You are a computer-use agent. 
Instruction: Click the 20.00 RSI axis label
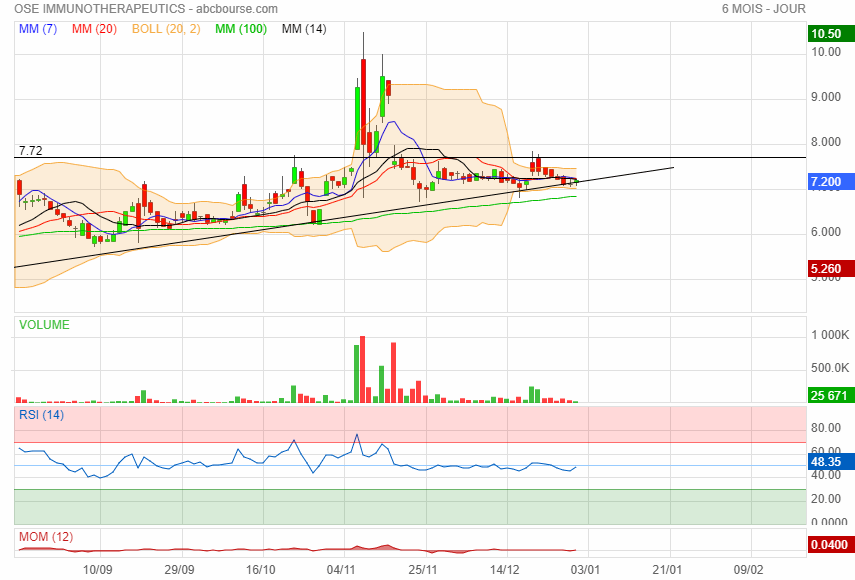tap(826, 499)
